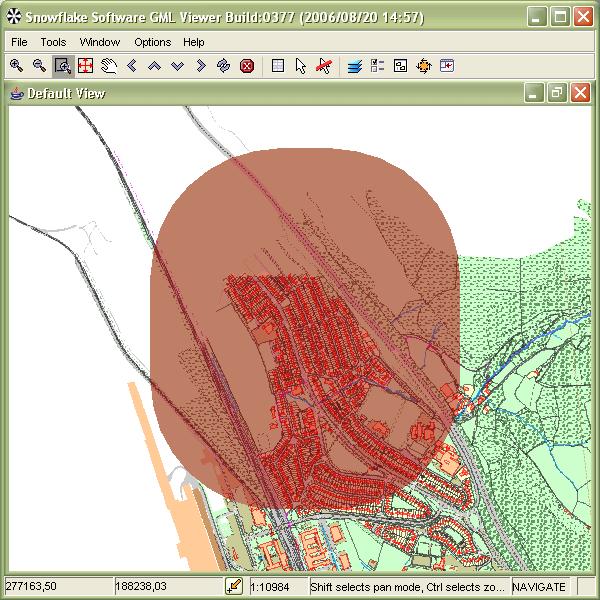Pan the map down with arrow
This screenshot has width=600, height=600.
177,66
